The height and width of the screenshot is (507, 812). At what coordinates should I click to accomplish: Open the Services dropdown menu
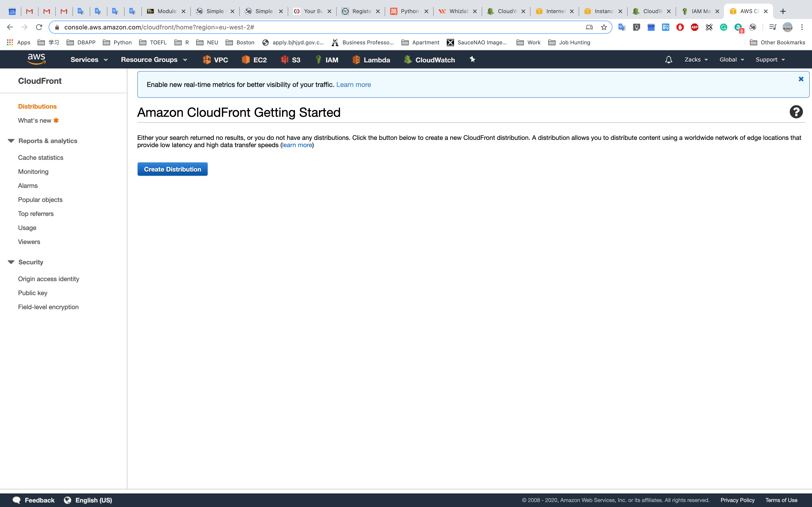click(x=89, y=60)
